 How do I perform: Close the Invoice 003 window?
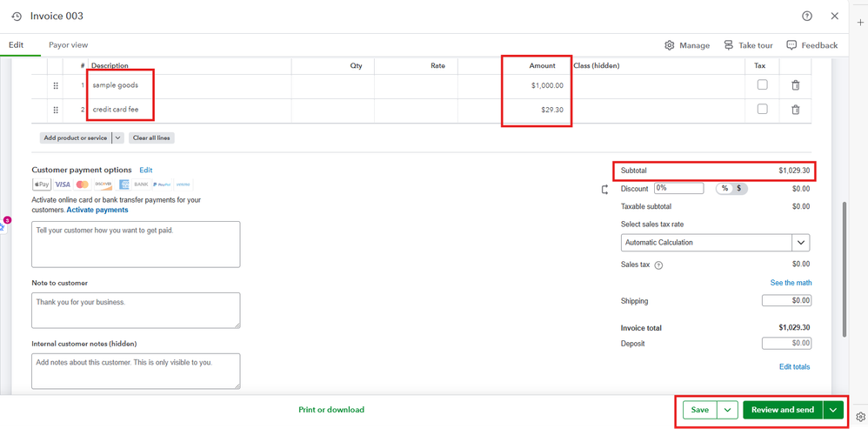coord(835,16)
